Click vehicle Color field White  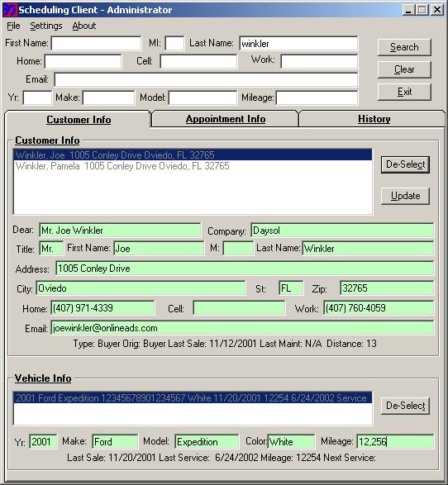point(291,442)
